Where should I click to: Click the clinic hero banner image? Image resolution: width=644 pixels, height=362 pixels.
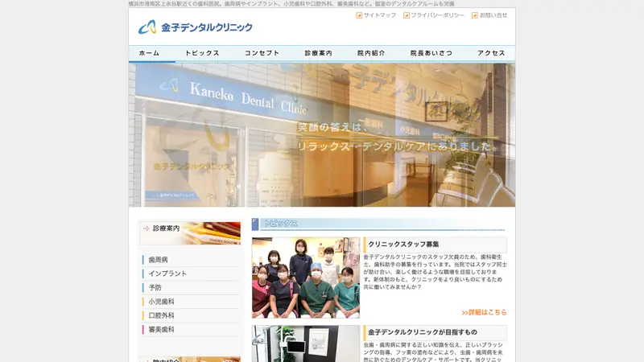pyautogui.click(x=322, y=135)
